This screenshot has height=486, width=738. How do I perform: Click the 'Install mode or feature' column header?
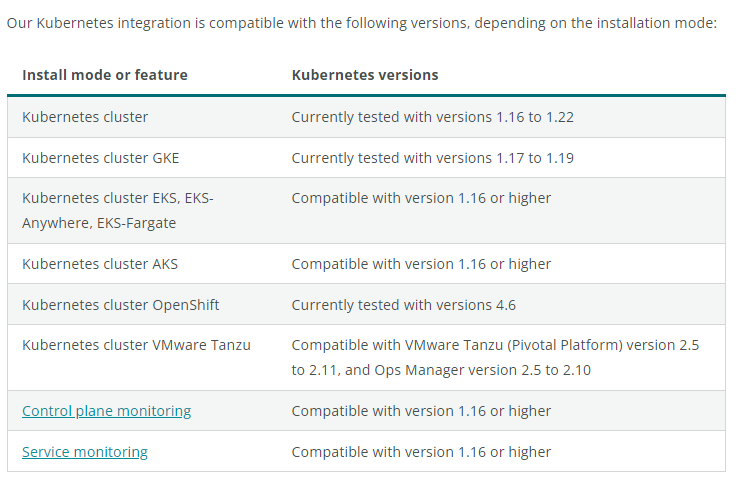click(x=105, y=75)
